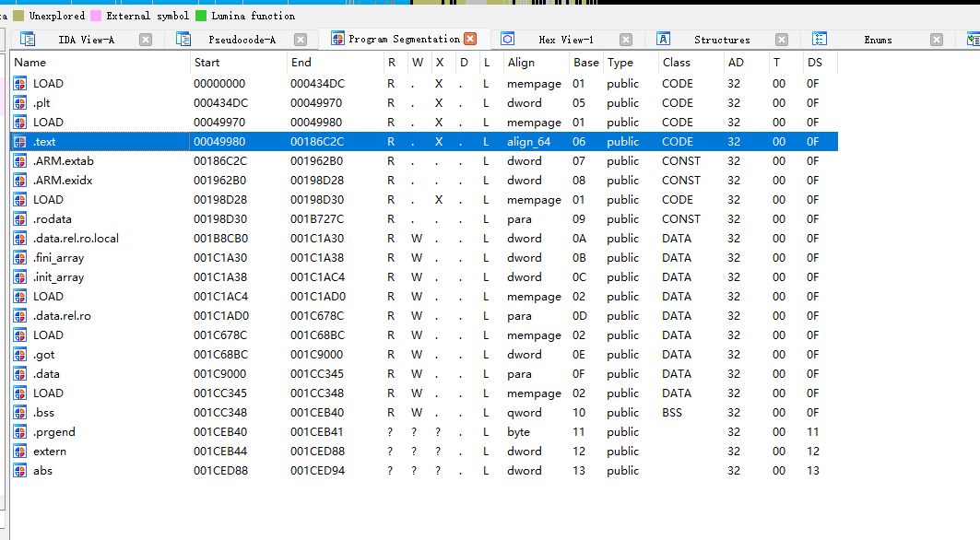The height and width of the screenshot is (540, 980).
Task: Click segment icon of .got row
Action: 20,355
